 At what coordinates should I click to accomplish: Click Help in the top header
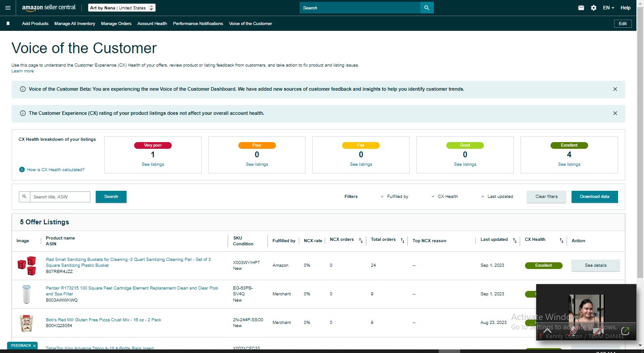coord(626,8)
